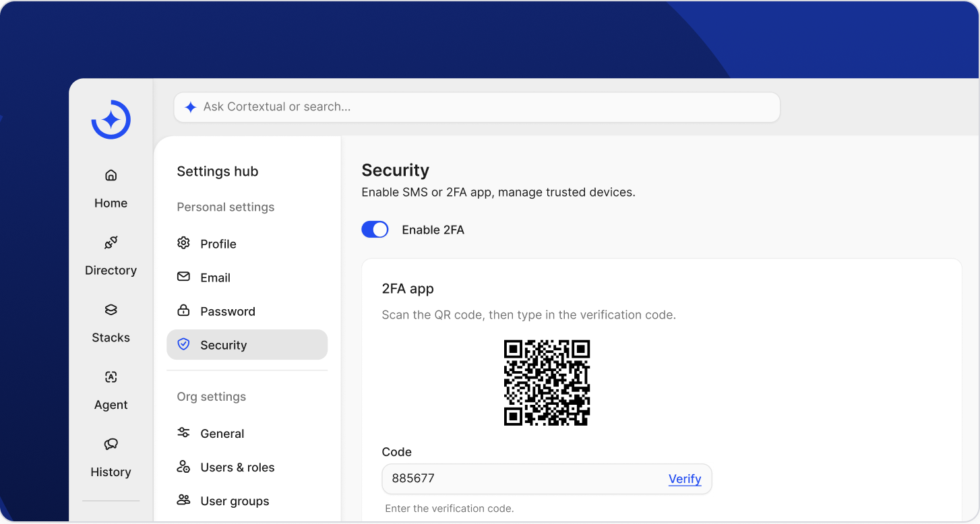Open History chat icon
This screenshot has width=980, height=524.
pos(111,445)
